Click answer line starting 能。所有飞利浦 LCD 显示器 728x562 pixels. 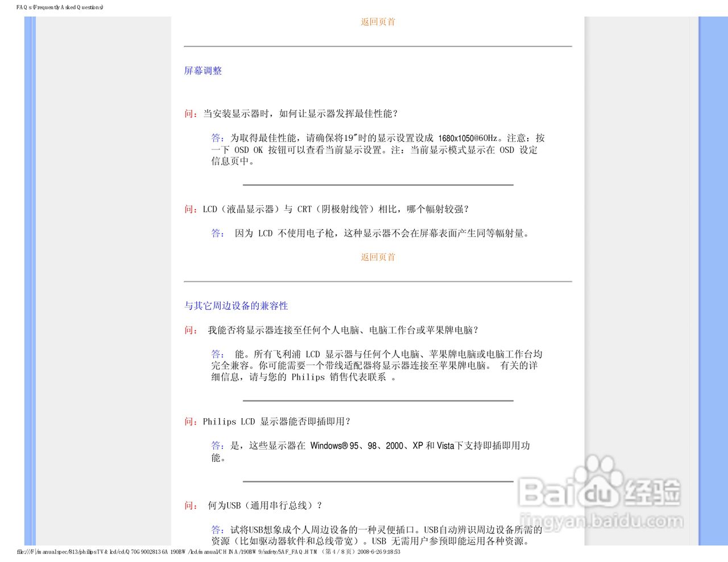[388, 354]
